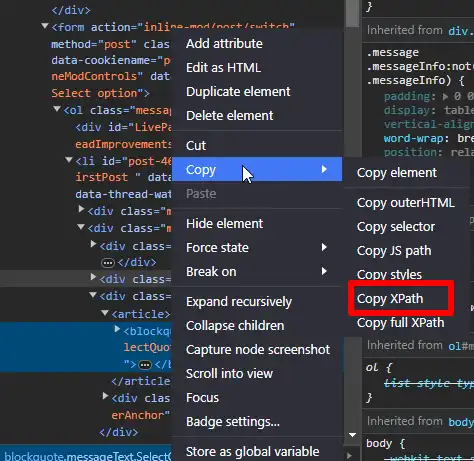The height and width of the screenshot is (461, 474).
Task: Choose Focus menu item
Action: (202, 398)
